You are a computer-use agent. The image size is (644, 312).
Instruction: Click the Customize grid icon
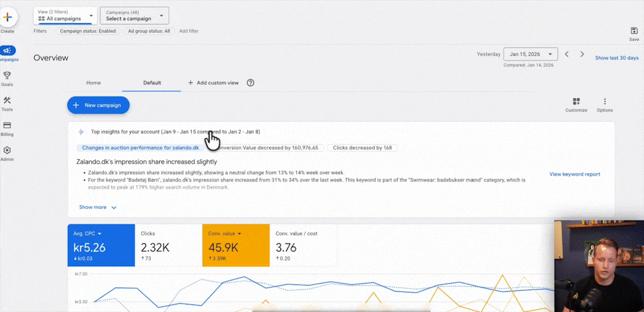coord(576,102)
